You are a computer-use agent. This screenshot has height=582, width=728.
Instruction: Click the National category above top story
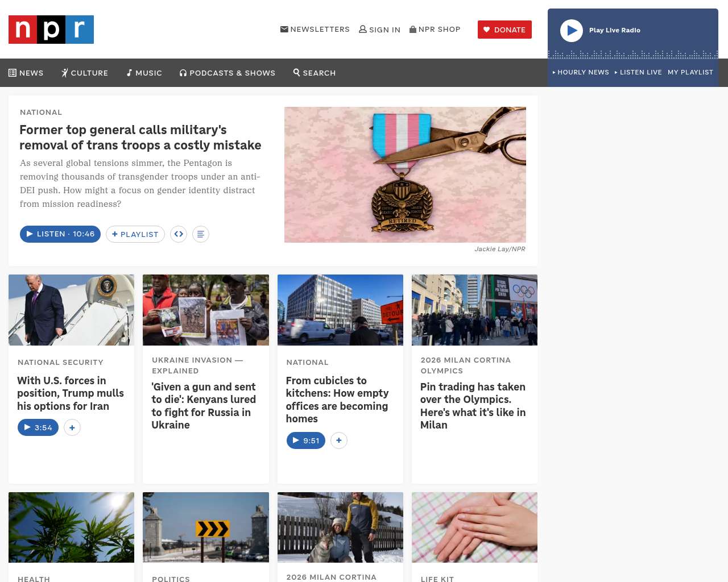pos(41,112)
